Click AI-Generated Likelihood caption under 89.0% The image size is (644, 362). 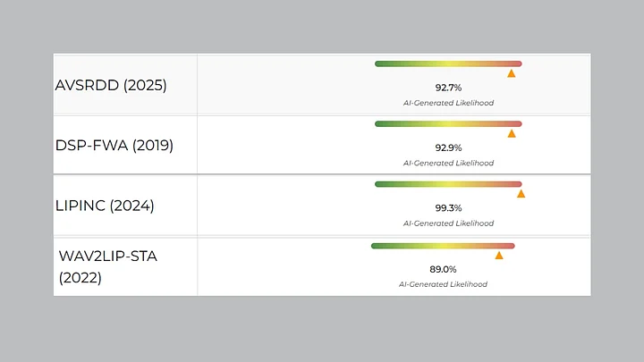(444, 283)
